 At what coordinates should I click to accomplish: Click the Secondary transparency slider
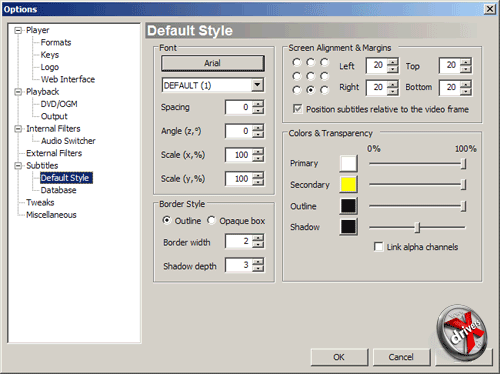click(417, 185)
